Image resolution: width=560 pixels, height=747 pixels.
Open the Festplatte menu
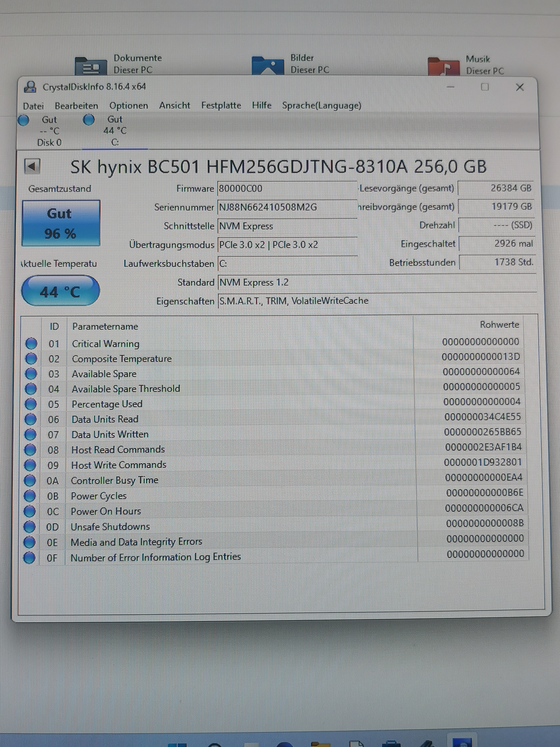point(221,105)
